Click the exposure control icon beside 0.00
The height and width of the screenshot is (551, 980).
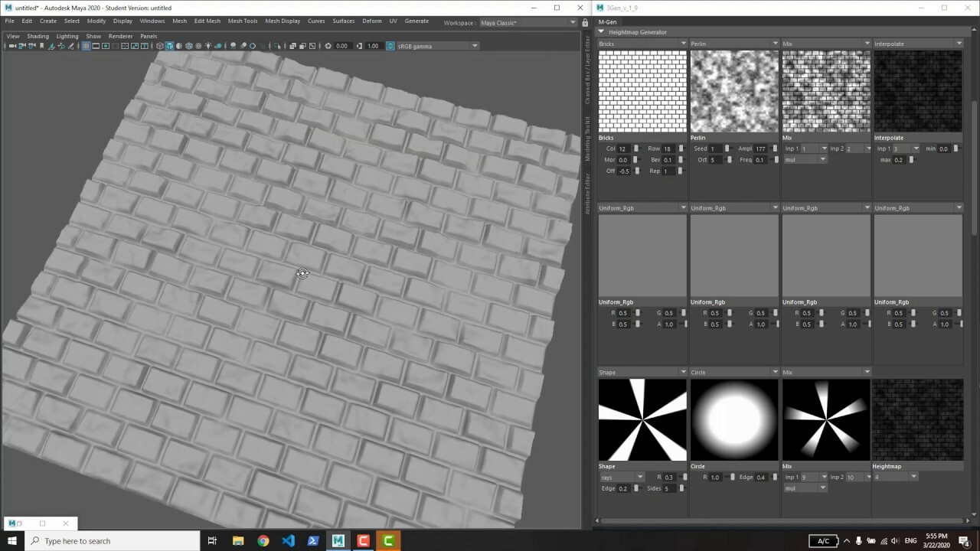328,45
